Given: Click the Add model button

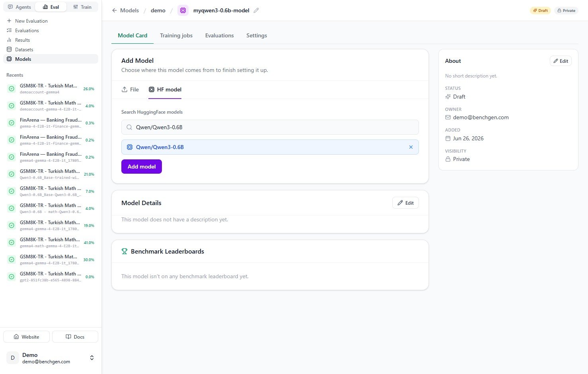Looking at the screenshot, I should (x=142, y=167).
